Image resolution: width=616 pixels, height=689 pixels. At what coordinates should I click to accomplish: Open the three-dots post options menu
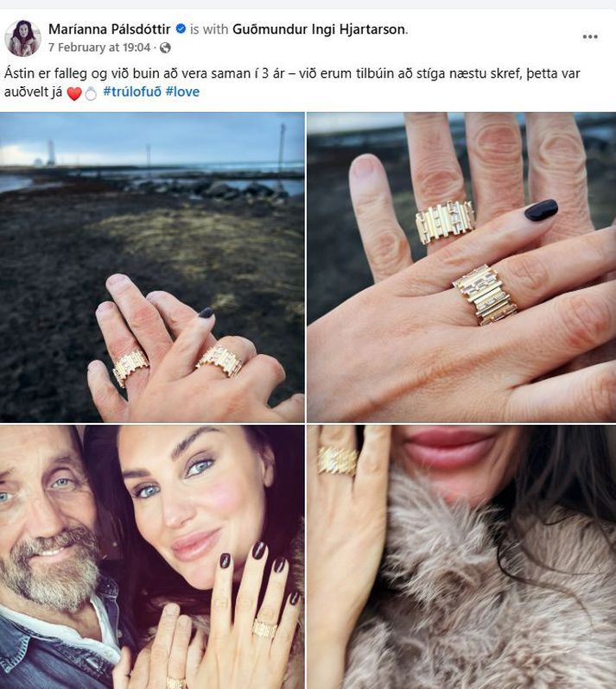[x=590, y=36]
